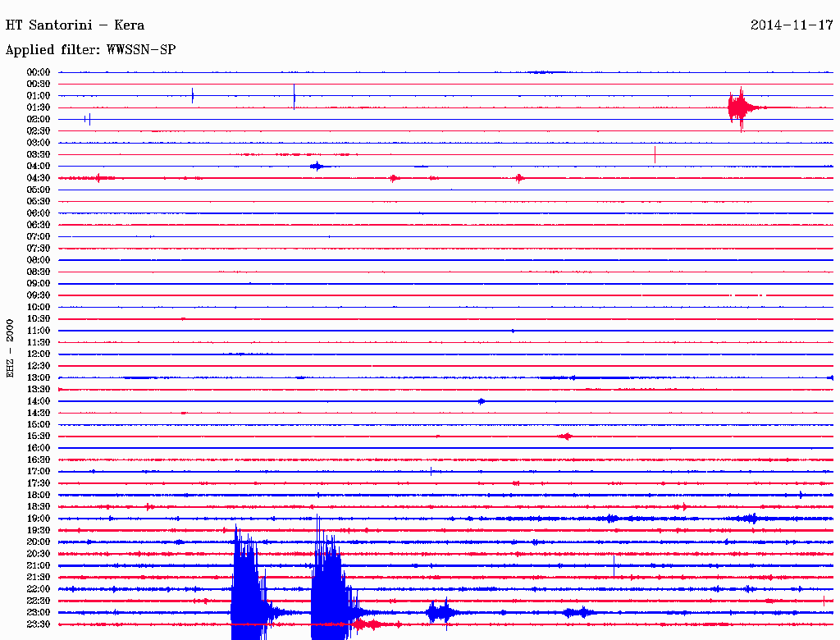The width and height of the screenshot is (840, 640).
Task: Select the 18:30 time label
Action: (39, 506)
